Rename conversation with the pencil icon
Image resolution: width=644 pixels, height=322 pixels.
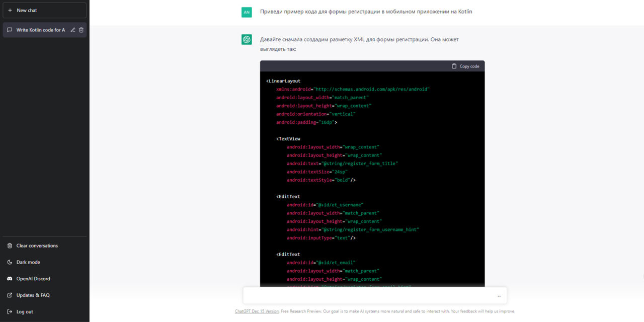pyautogui.click(x=73, y=30)
